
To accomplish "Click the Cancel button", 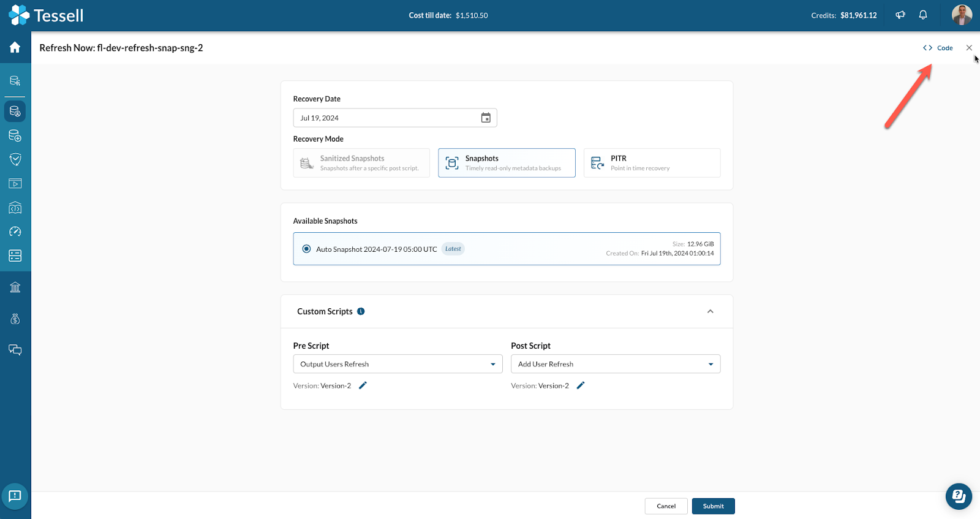I will (x=666, y=506).
